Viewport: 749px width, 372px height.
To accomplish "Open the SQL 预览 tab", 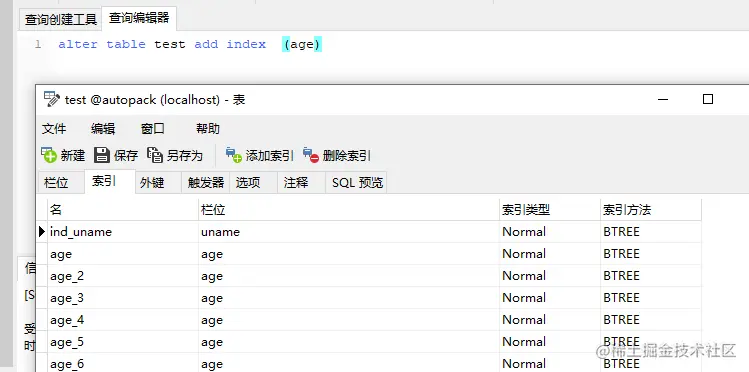I will pos(357,183).
